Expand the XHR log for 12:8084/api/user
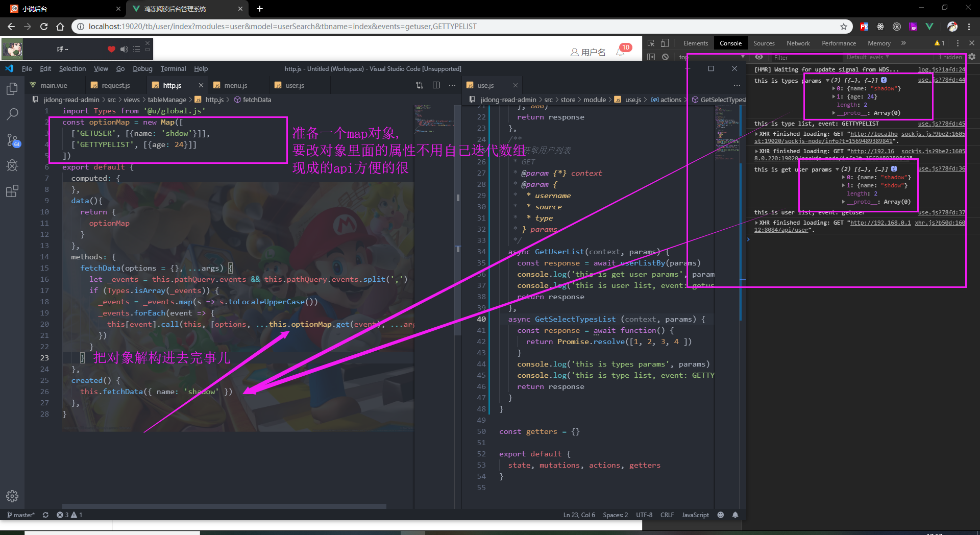The width and height of the screenshot is (980, 535). [x=756, y=223]
